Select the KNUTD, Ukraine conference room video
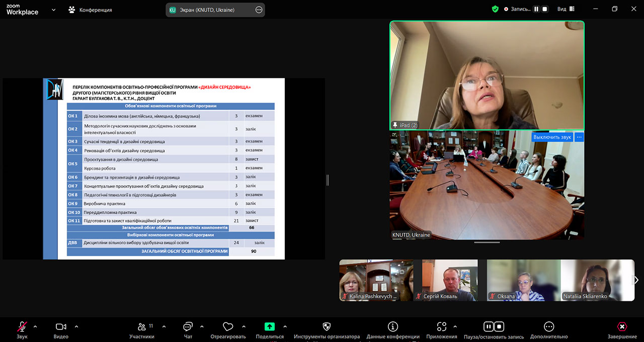Viewport: 644px width, 342px height. [487, 185]
